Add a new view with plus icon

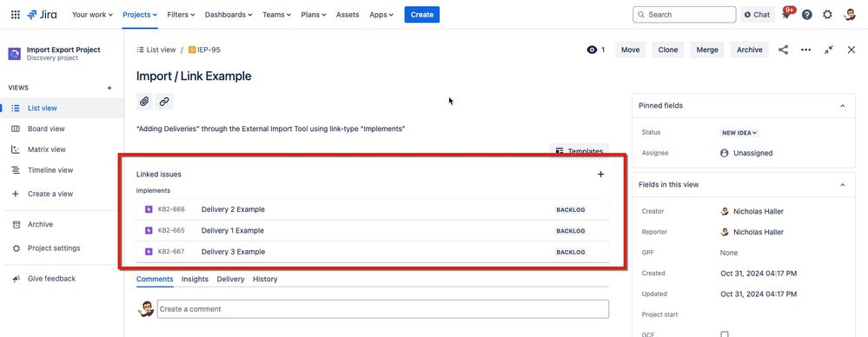point(109,88)
